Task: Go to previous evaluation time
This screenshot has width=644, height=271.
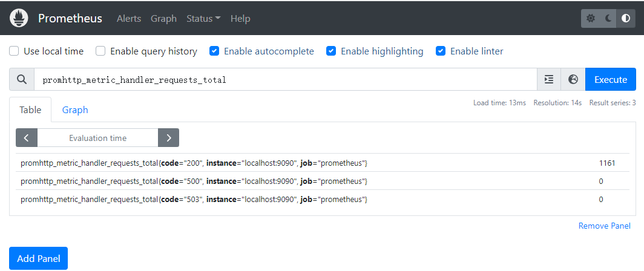Action: point(27,138)
